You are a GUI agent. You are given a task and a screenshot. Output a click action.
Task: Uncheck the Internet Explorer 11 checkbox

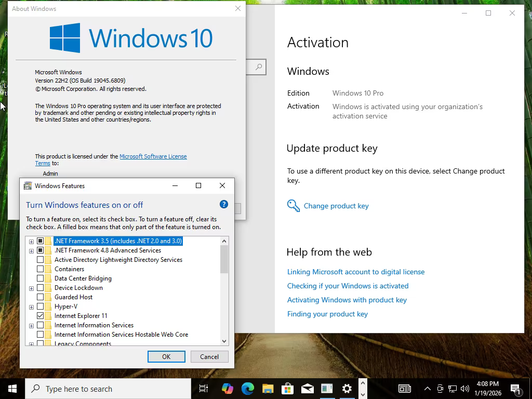[x=40, y=315]
